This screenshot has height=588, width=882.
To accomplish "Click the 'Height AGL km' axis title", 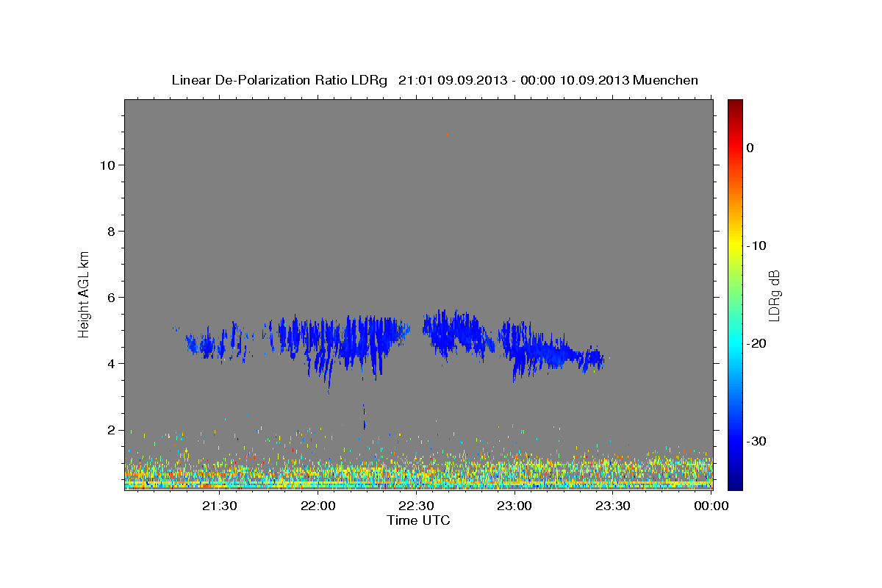I will pos(85,294).
